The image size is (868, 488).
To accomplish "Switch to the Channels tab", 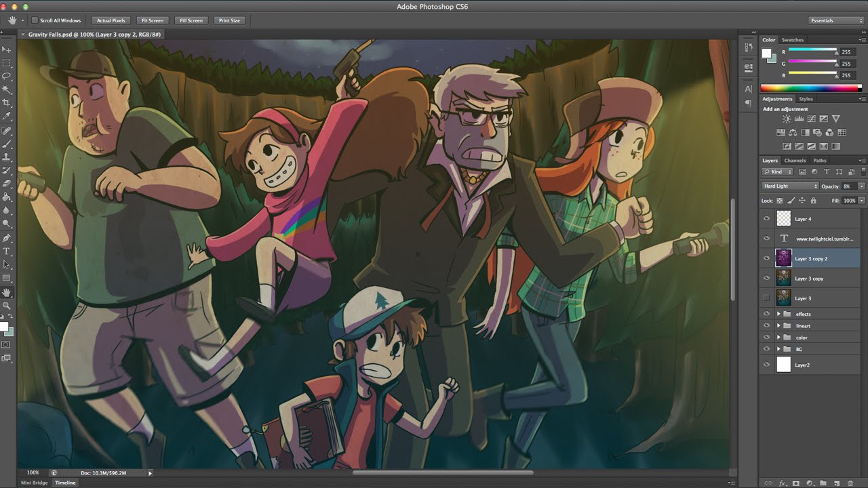I will (x=795, y=161).
